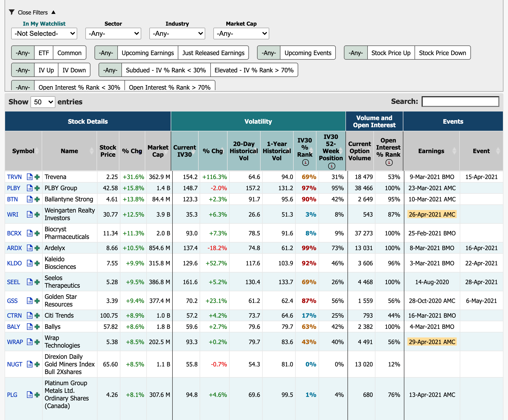Sort table by Symbol column
Image resolution: width=508 pixels, height=420 pixels.
click(23, 151)
